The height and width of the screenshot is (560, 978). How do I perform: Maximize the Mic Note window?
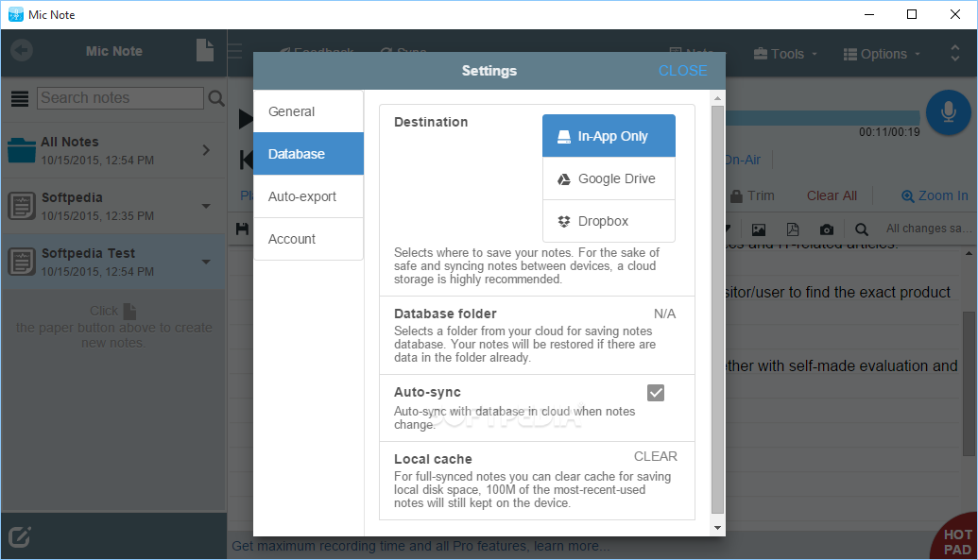[911, 14]
